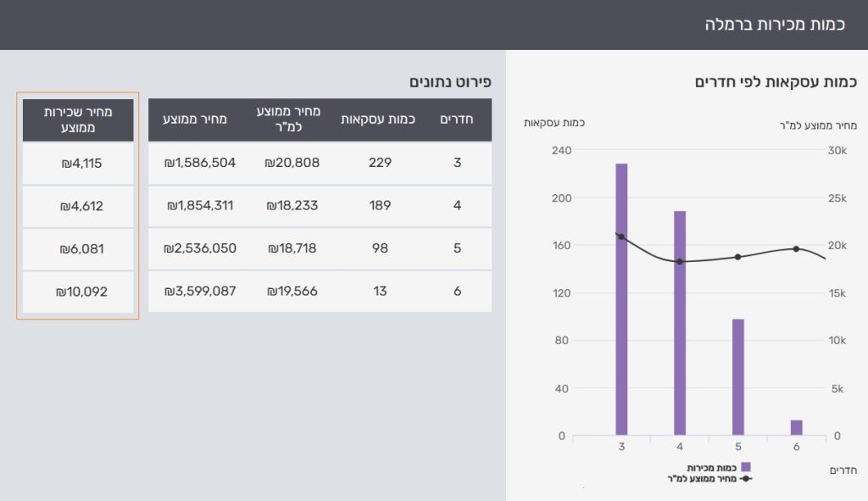868x501 pixels.
Task: Click the line data point above 3 rooms
Action: (621, 237)
